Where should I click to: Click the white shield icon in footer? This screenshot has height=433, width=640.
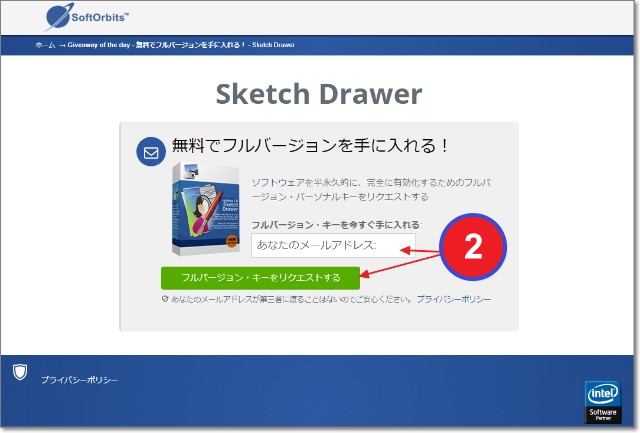(x=19, y=372)
